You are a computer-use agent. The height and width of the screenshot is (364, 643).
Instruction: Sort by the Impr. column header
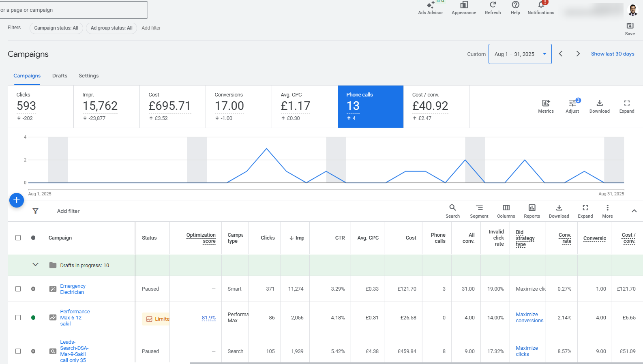[296, 238]
